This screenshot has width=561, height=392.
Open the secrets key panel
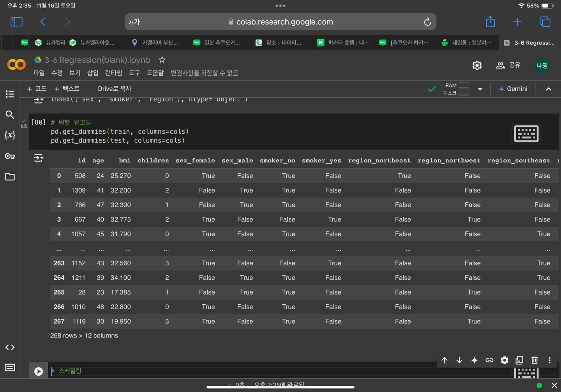(10, 156)
